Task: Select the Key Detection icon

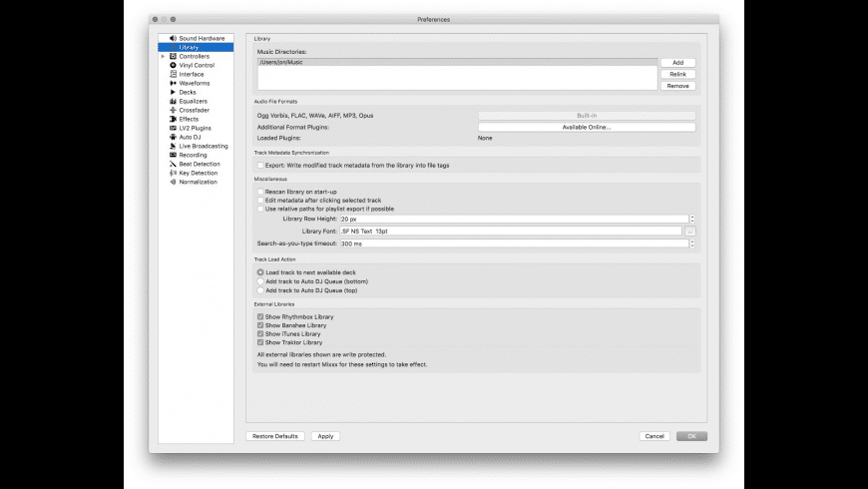Action: [173, 173]
